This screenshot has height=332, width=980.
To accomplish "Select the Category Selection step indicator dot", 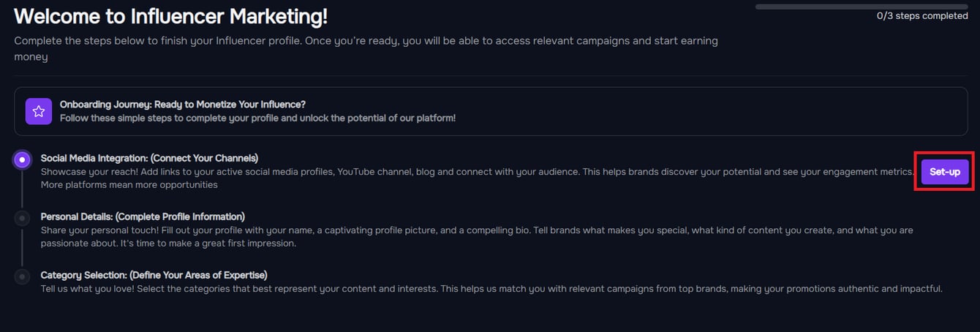I will click(x=23, y=276).
